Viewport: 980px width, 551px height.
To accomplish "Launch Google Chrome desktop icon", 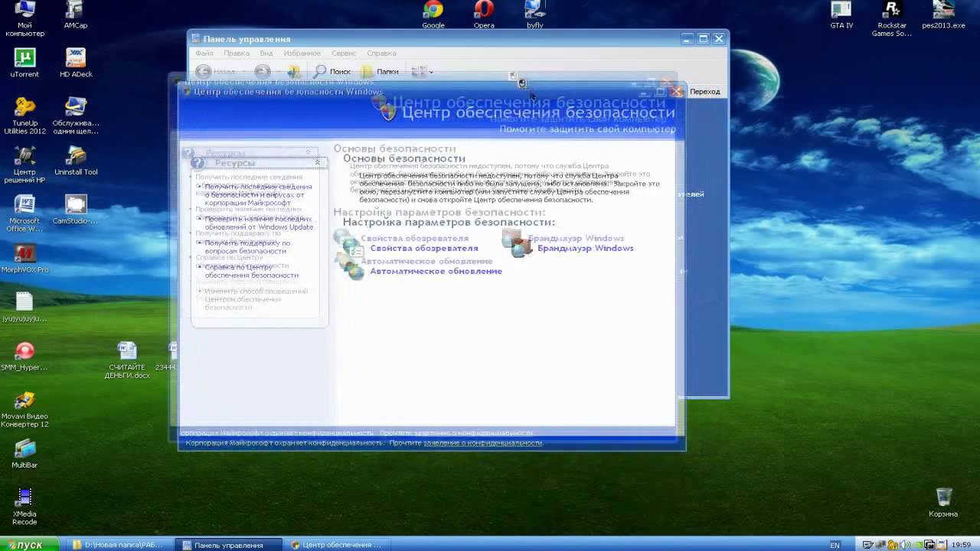I will pyautogui.click(x=433, y=15).
